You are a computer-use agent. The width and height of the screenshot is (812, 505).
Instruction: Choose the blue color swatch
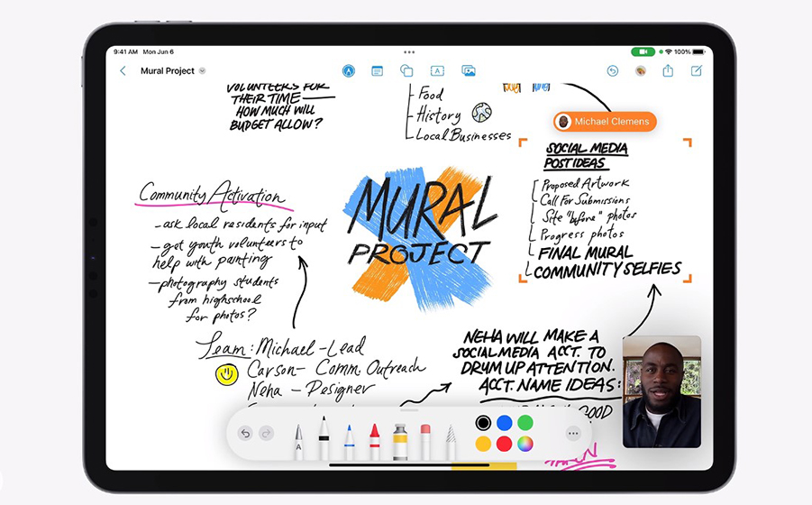(505, 423)
